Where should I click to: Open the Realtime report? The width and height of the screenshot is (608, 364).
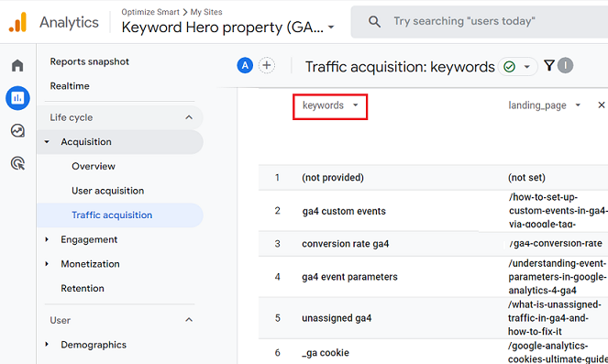coord(70,86)
